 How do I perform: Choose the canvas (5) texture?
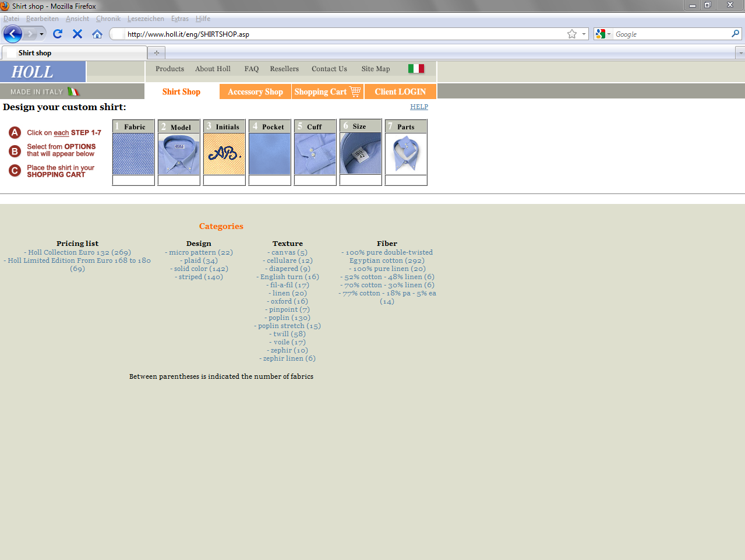pyautogui.click(x=287, y=252)
